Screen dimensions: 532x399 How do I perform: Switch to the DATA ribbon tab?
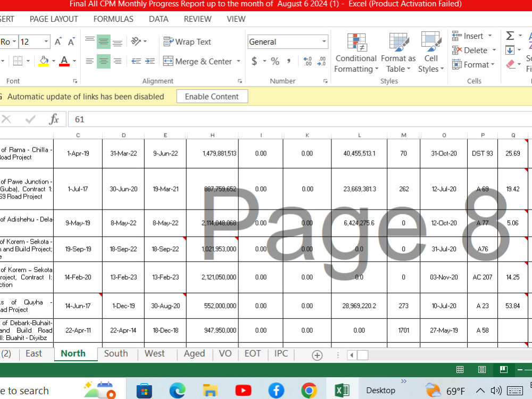pos(159,19)
